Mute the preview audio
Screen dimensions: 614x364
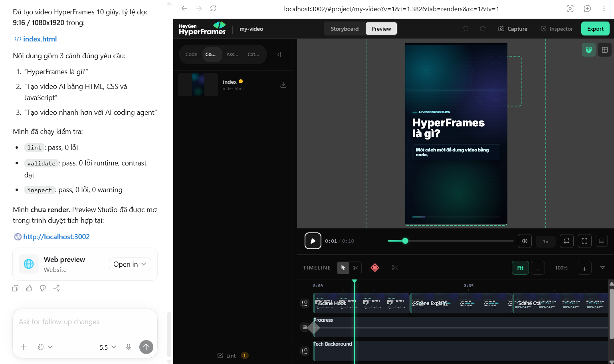click(x=525, y=241)
